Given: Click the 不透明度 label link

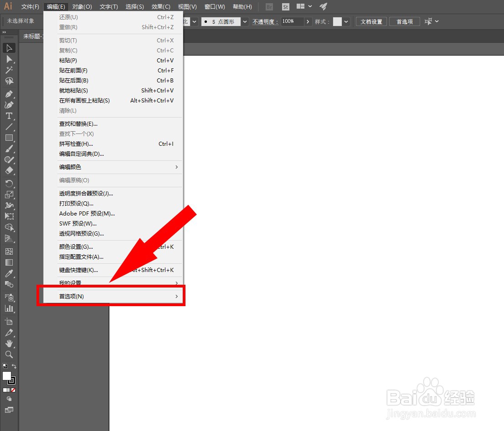Looking at the screenshot, I should point(265,21).
